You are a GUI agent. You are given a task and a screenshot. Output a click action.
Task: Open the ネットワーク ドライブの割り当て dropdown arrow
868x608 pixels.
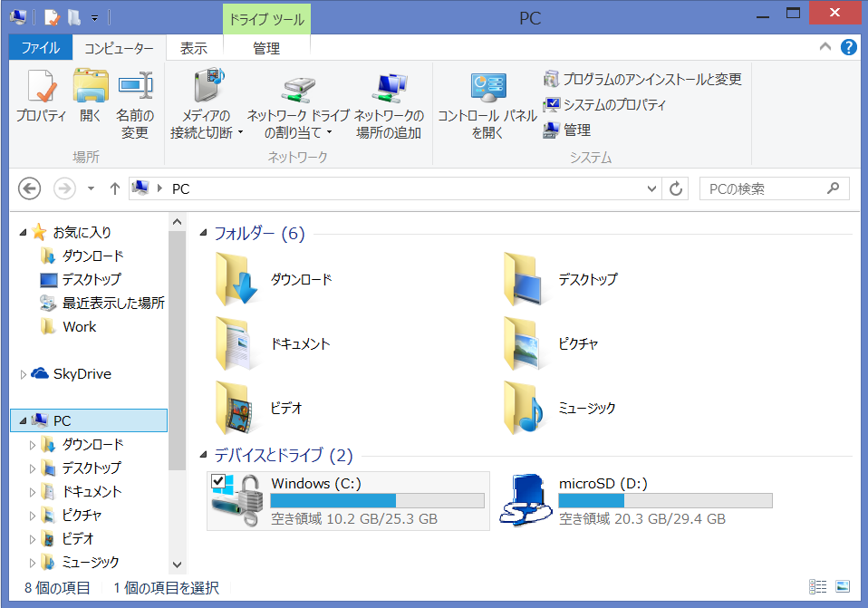329,133
